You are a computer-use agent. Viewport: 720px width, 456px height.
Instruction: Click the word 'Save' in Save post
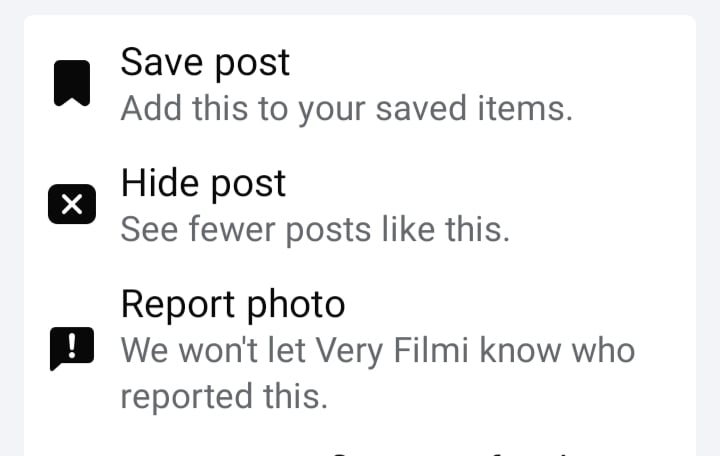162,62
